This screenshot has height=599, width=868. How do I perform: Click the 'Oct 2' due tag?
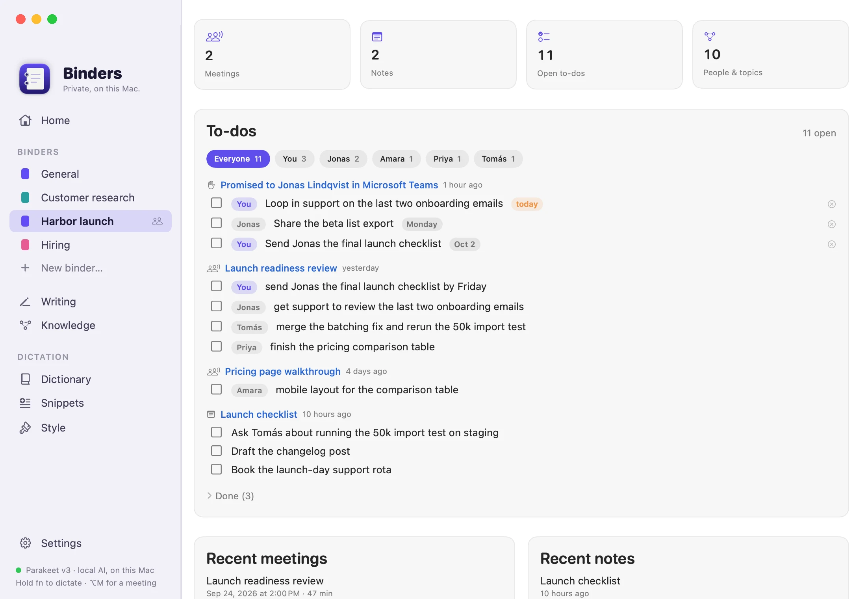point(465,244)
